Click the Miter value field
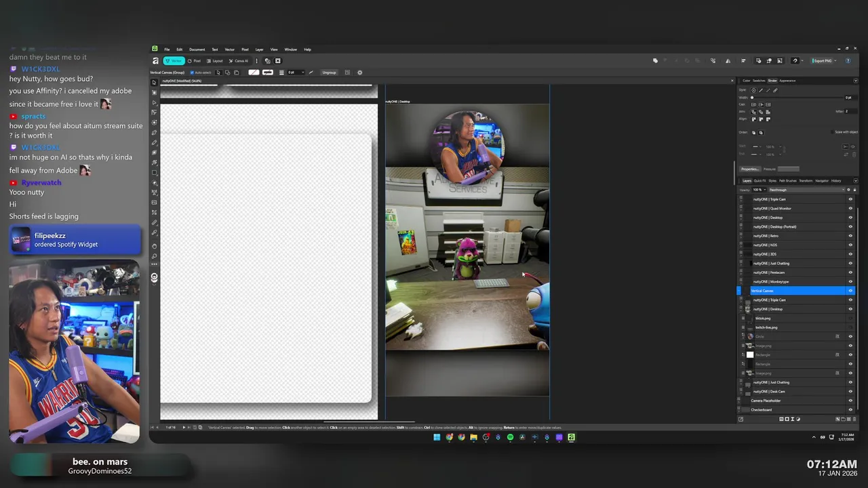This screenshot has height=488, width=868. (x=850, y=111)
